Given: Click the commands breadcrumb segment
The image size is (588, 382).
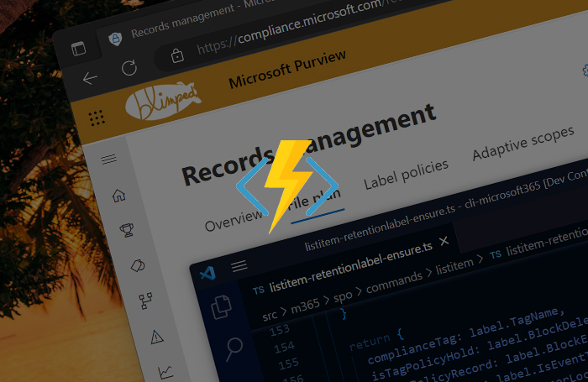Looking at the screenshot, I should [x=394, y=283].
